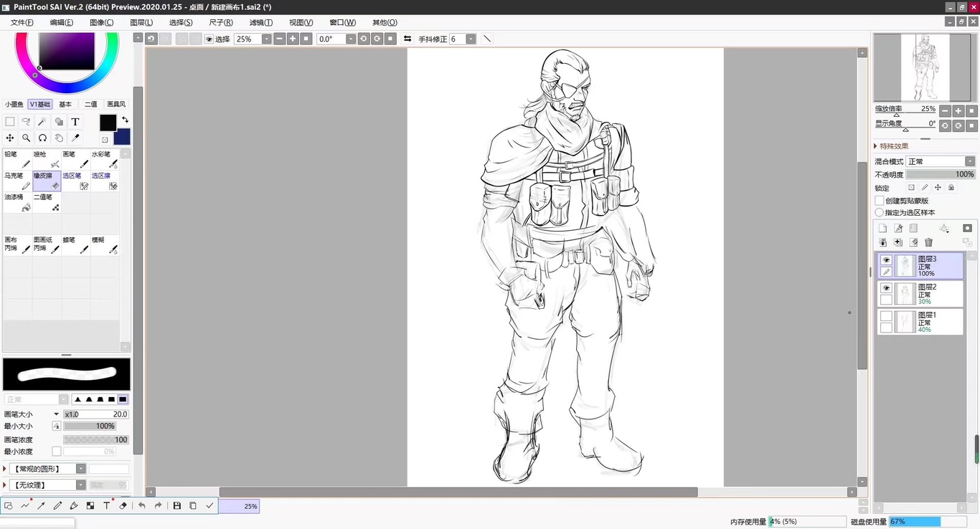The height and width of the screenshot is (529, 980).
Task: Open the 【无纹理】 texture dropdown
Action: pyautogui.click(x=81, y=485)
